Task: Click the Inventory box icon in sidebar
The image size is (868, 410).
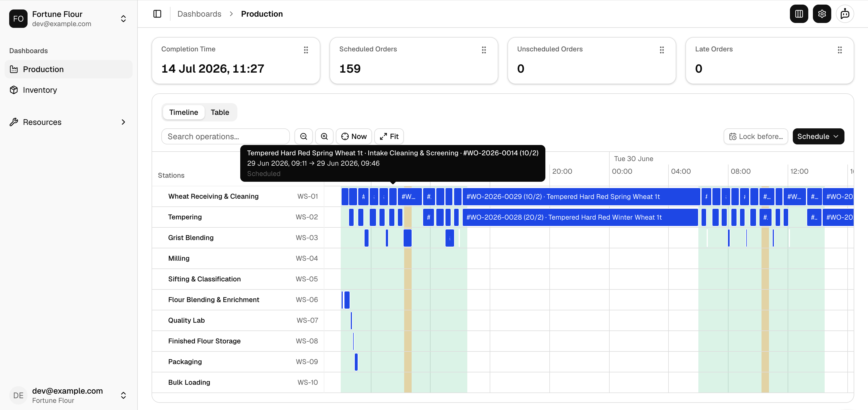Action: [14, 90]
